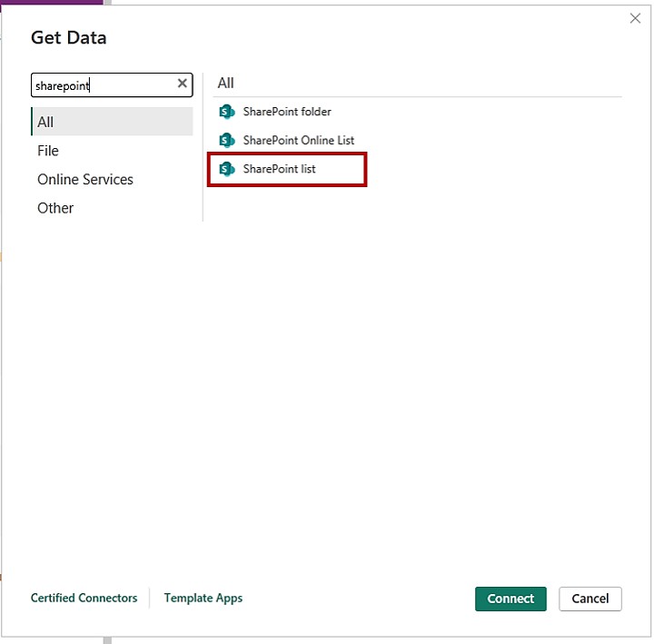Pick the SharePoint Online List entry label
654x644 pixels.
pos(299,141)
